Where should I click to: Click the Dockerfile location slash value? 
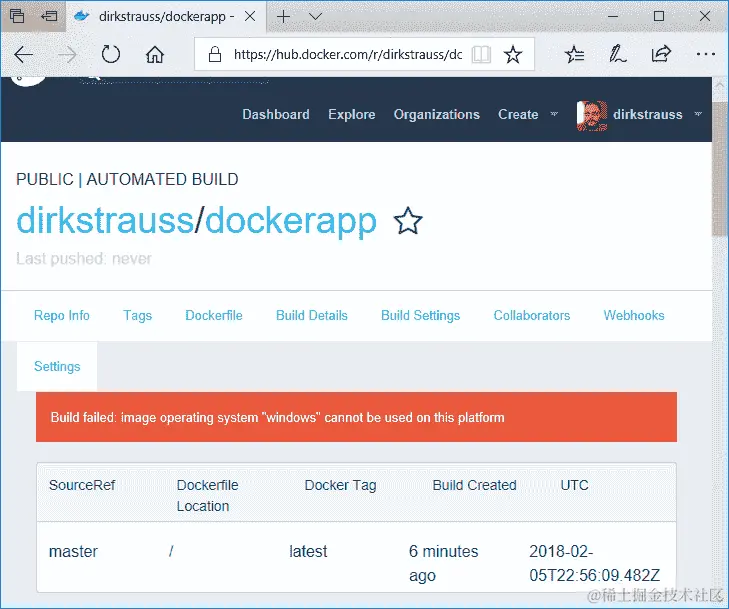click(x=171, y=552)
